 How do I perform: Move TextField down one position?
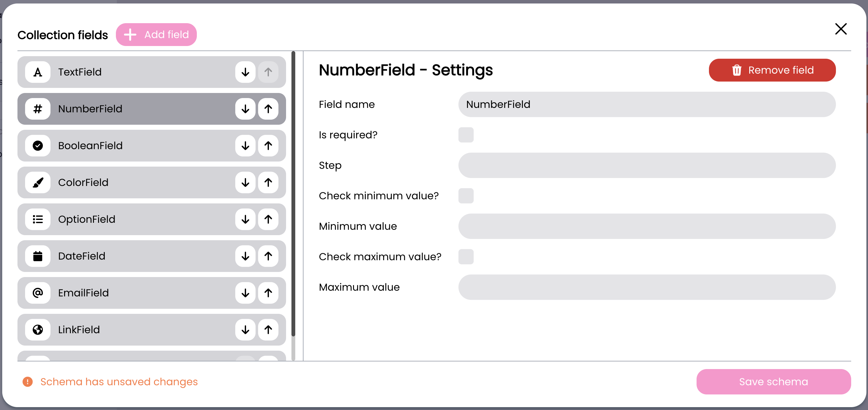245,72
